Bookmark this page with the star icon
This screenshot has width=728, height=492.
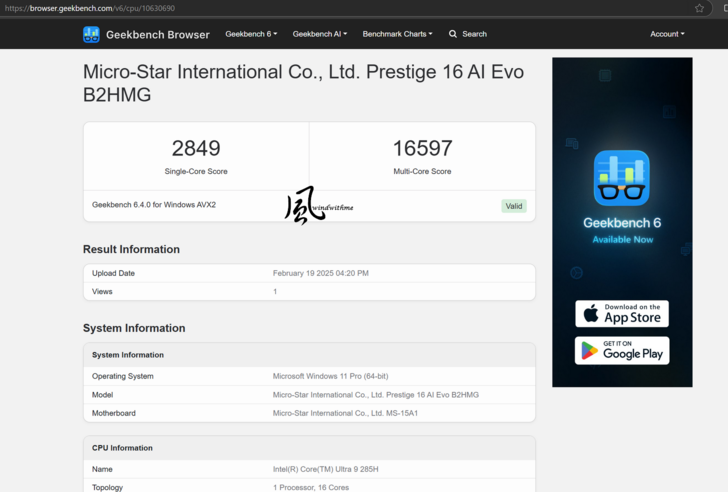point(699,8)
